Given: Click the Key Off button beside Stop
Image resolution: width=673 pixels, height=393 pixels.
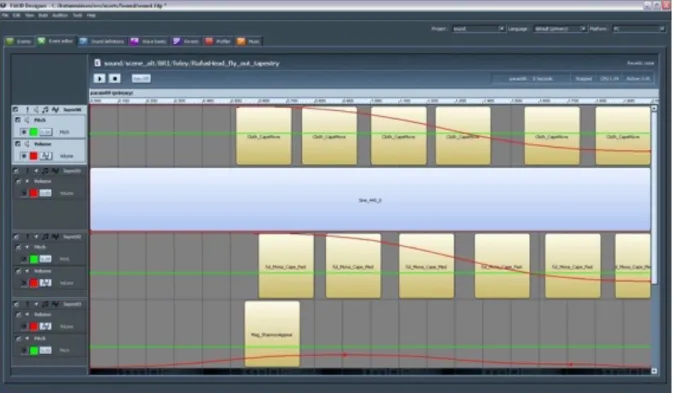Looking at the screenshot, I should tap(141, 79).
